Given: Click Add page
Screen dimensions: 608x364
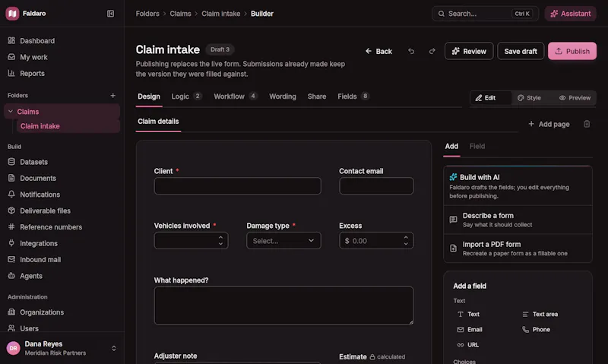Looking at the screenshot, I should coord(549,124).
